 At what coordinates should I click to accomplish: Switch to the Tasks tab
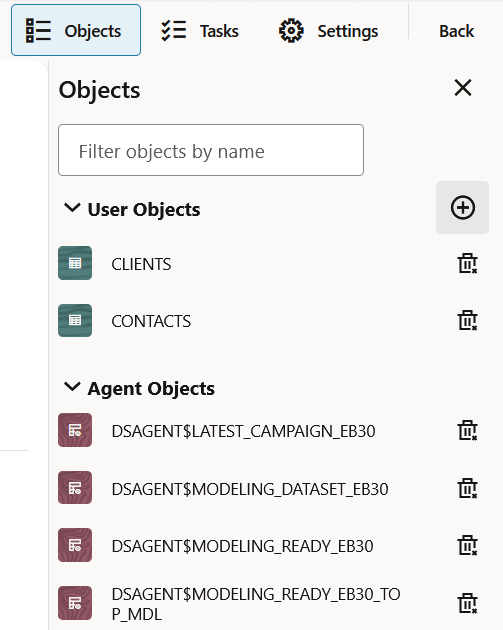(x=200, y=31)
